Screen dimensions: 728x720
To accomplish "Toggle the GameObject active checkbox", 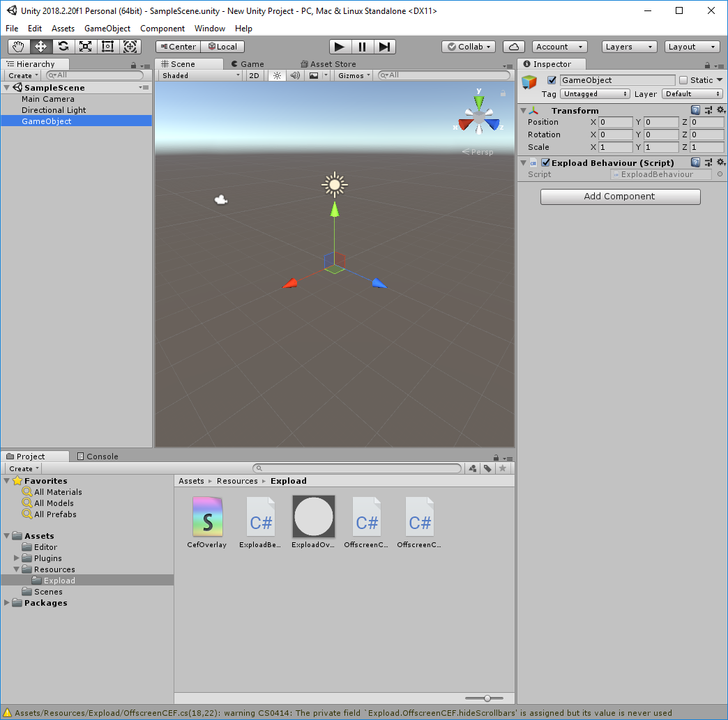I will 552,80.
